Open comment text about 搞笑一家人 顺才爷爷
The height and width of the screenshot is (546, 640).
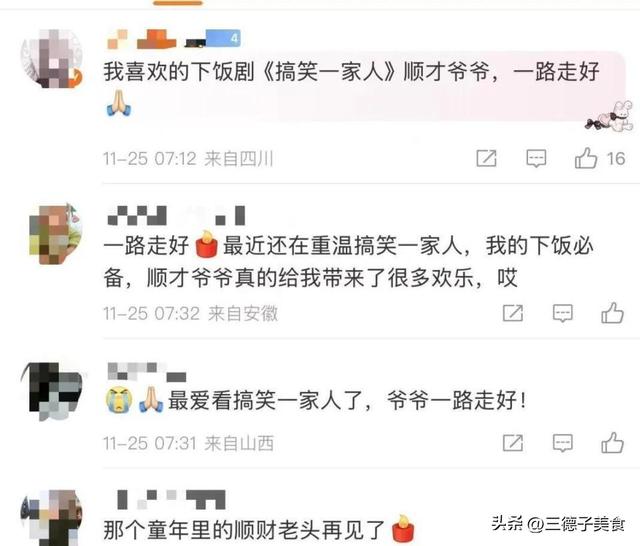[x=351, y=72]
